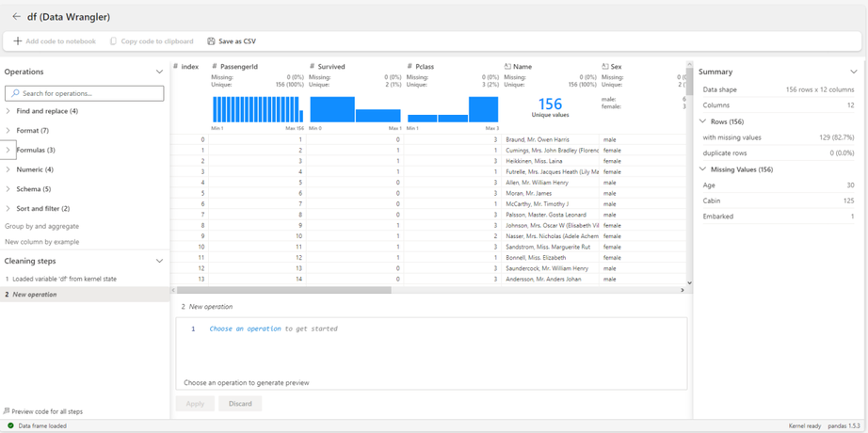868x433 pixels.
Task: Click the numeric type icon of Pclass column
Action: 410,67
